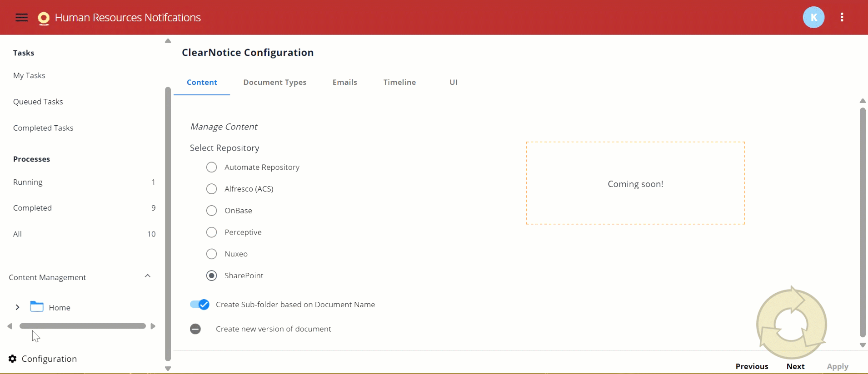Open the user avatar K menu
868x374 pixels.
tap(813, 17)
